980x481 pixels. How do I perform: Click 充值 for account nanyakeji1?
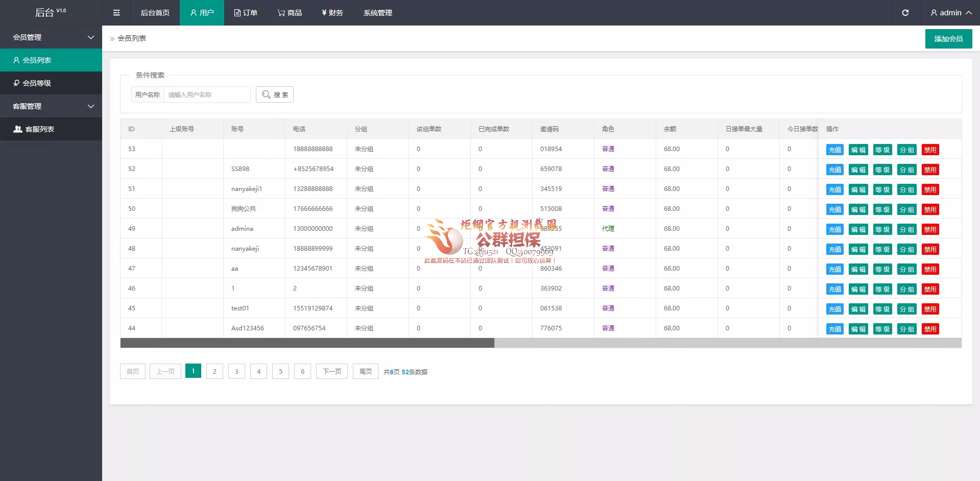point(834,189)
